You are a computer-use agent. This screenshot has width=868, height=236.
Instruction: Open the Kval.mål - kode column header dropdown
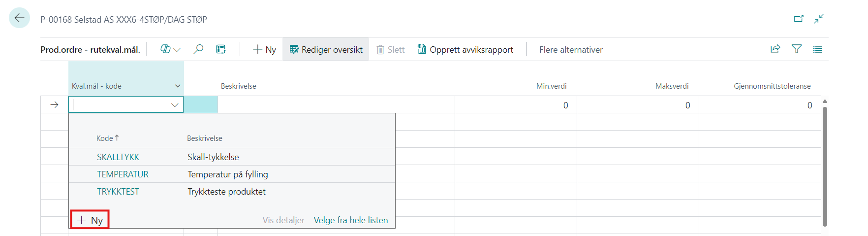pos(178,86)
